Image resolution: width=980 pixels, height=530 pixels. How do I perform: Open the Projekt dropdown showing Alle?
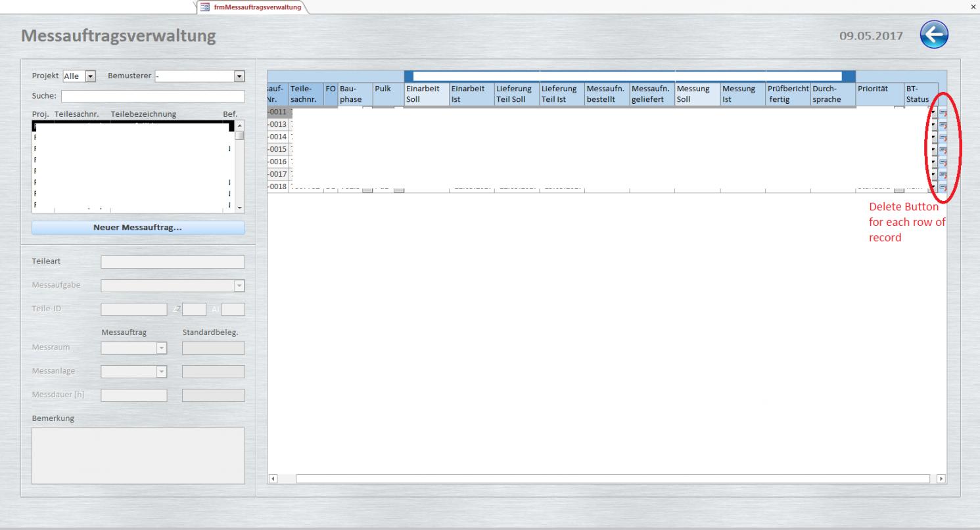92,76
